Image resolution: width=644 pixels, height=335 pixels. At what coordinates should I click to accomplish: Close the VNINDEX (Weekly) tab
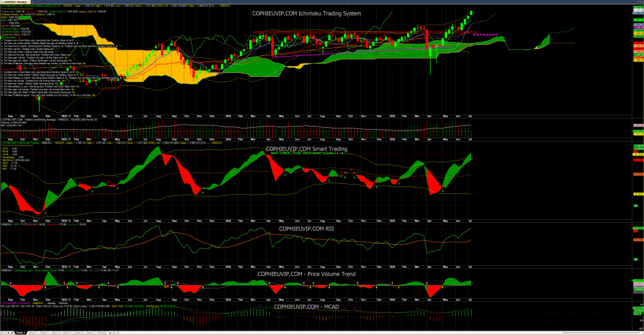coord(29,2)
